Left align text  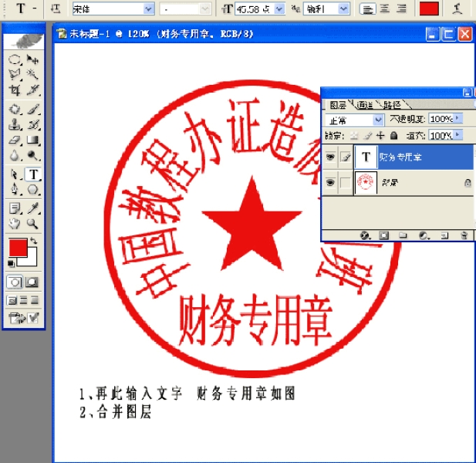(368, 9)
